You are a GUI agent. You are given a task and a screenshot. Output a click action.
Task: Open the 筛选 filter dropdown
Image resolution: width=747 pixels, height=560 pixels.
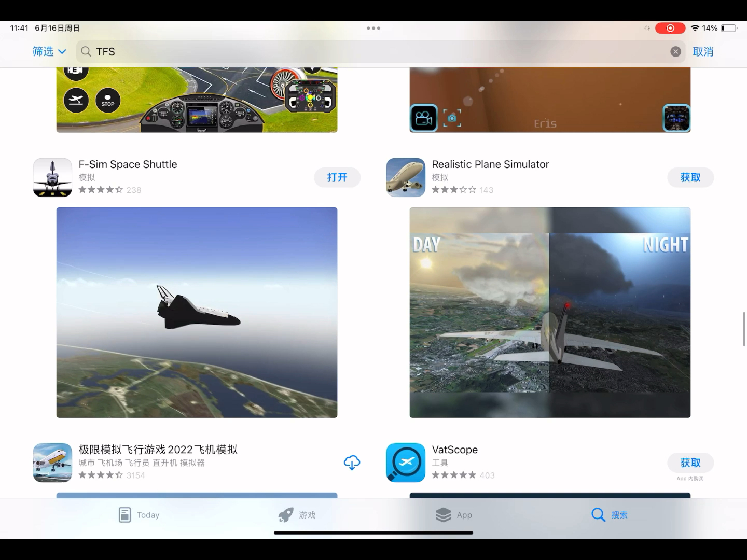coord(49,51)
